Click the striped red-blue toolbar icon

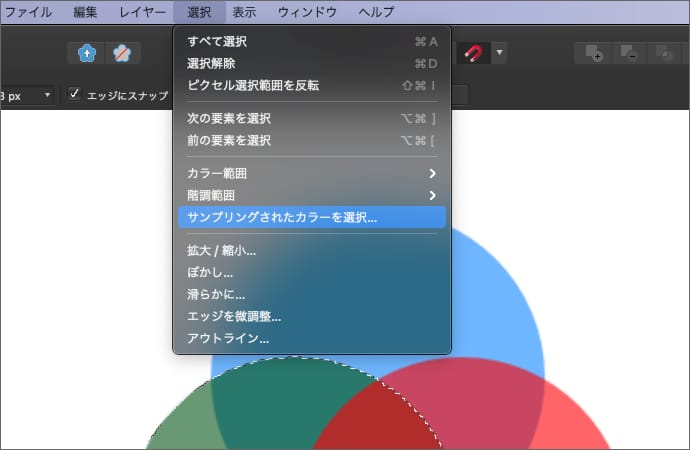coord(120,53)
